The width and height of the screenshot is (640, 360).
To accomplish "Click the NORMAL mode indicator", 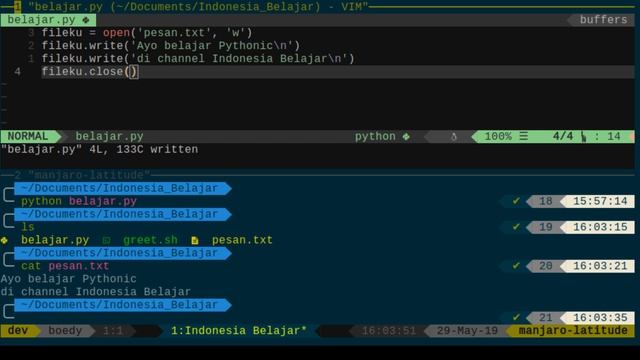I will 28,136.
